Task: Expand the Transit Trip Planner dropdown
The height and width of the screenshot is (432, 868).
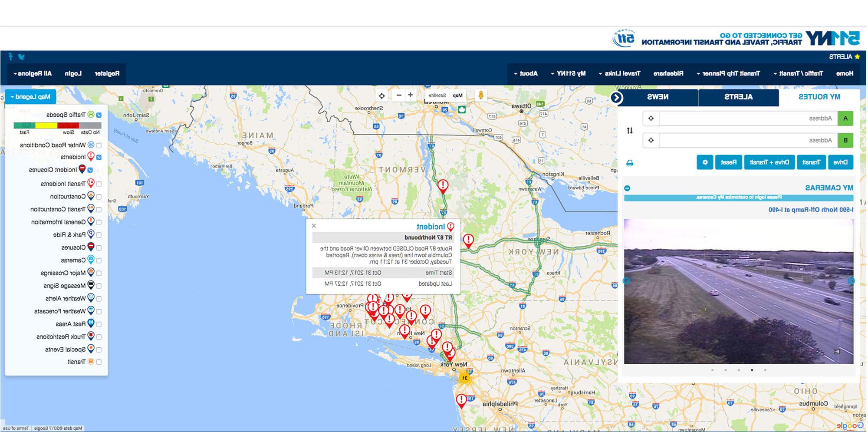Action: pyautogui.click(x=729, y=73)
